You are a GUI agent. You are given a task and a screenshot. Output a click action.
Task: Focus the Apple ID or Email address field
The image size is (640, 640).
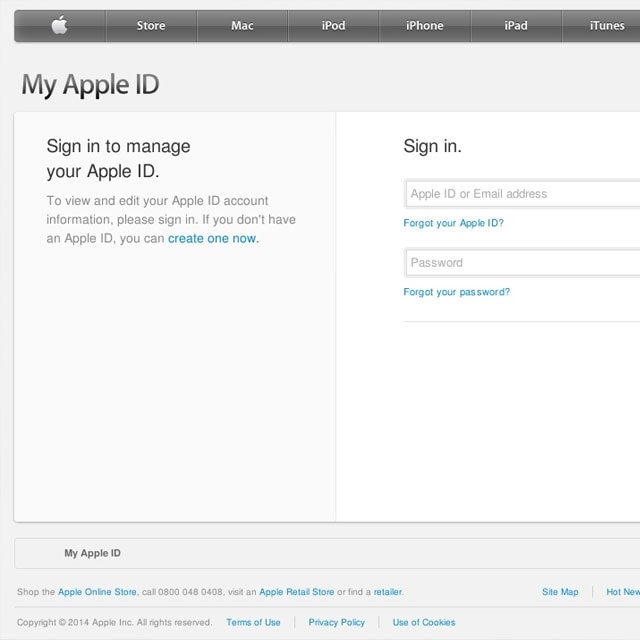(522, 194)
